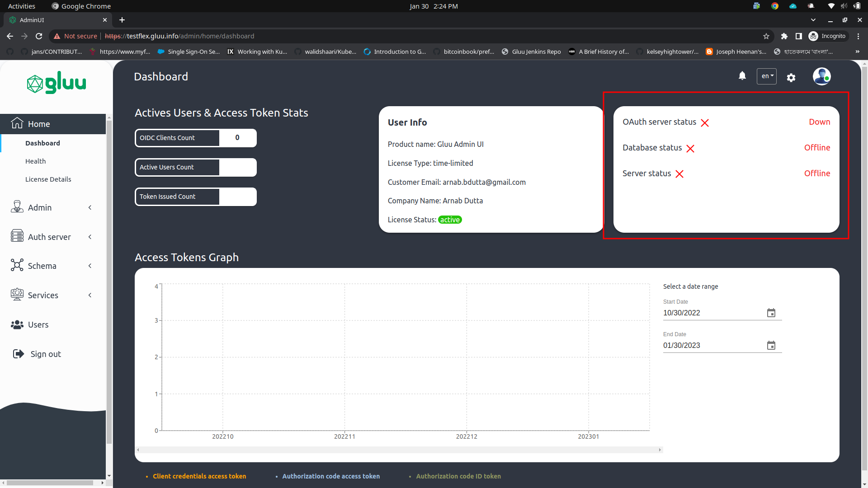Expand the Auth server sidebar section
Screen dimensions: 868x488
pos(90,236)
